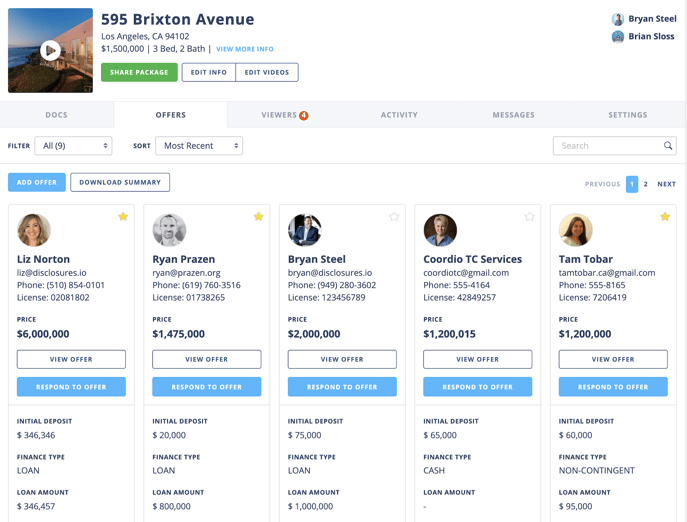Viewport: 687px width, 522px height.
Task: Click the viewers notification badge showing 4
Action: pos(304,115)
